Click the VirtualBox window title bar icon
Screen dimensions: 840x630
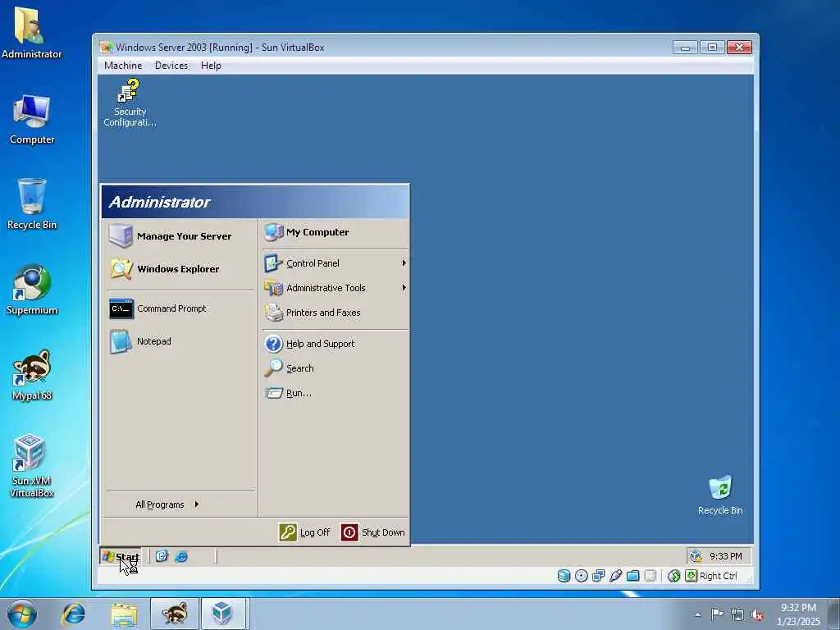106,47
